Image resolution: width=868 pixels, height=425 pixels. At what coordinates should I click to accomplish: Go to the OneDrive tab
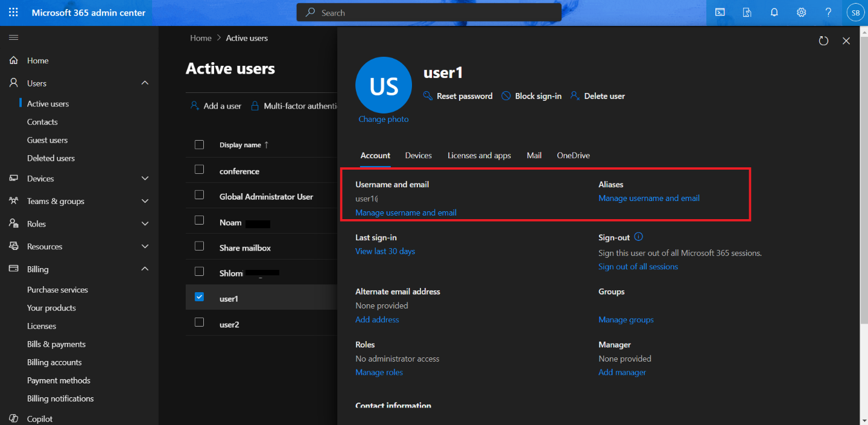(573, 155)
